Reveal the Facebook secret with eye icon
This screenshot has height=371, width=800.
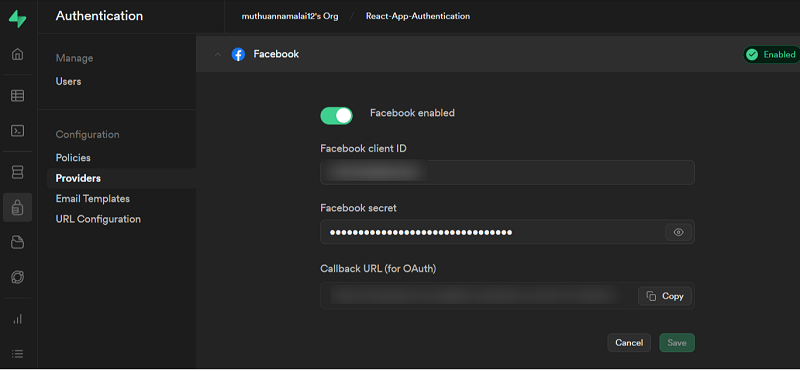(x=678, y=232)
